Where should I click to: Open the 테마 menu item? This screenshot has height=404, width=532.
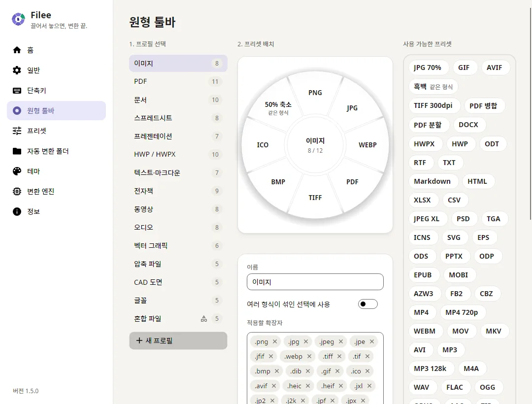click(56, 171)
